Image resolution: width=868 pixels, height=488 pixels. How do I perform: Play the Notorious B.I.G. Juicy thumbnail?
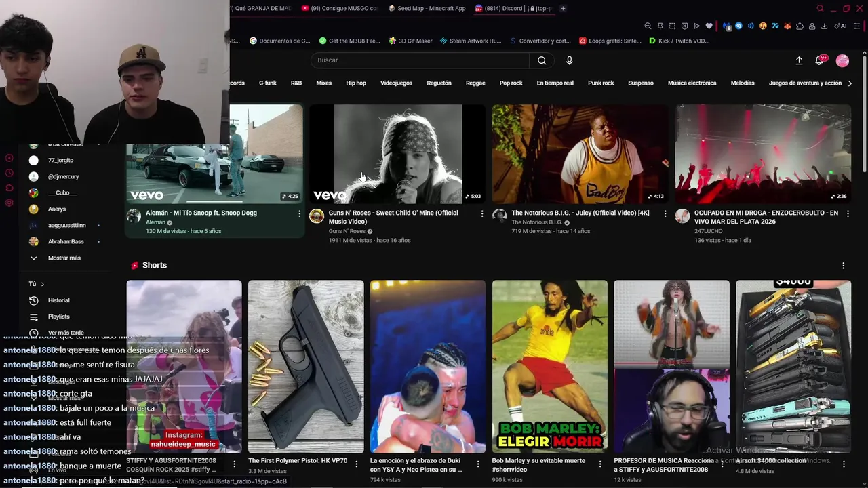(580, 154)
